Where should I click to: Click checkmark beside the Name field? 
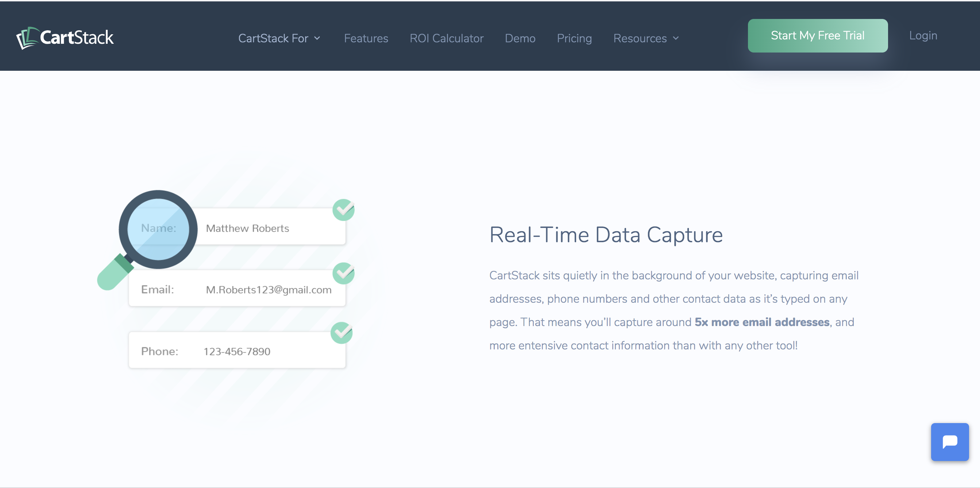pyautogui.click(x=343, y=210)
